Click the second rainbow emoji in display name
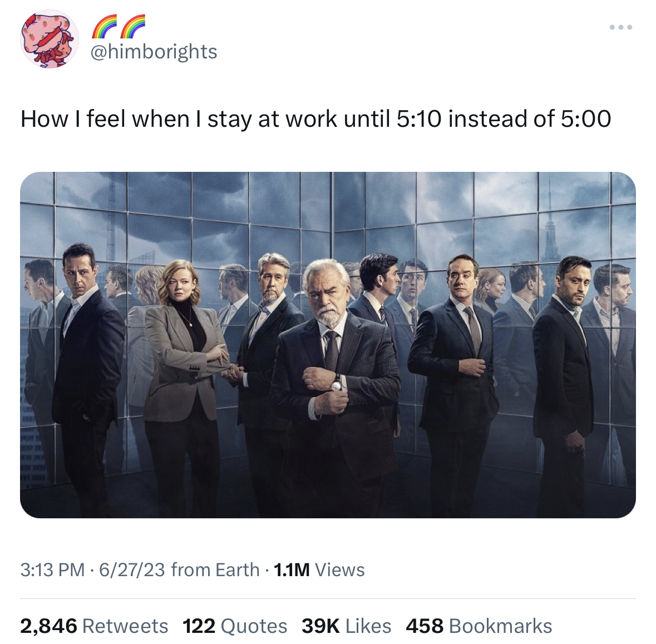This screenshot has height=644, width=656. (132, 26)
